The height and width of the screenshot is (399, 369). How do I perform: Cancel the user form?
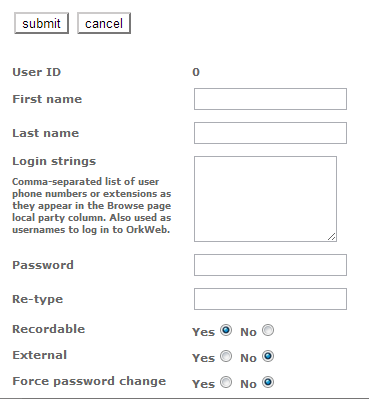point(104,23)
